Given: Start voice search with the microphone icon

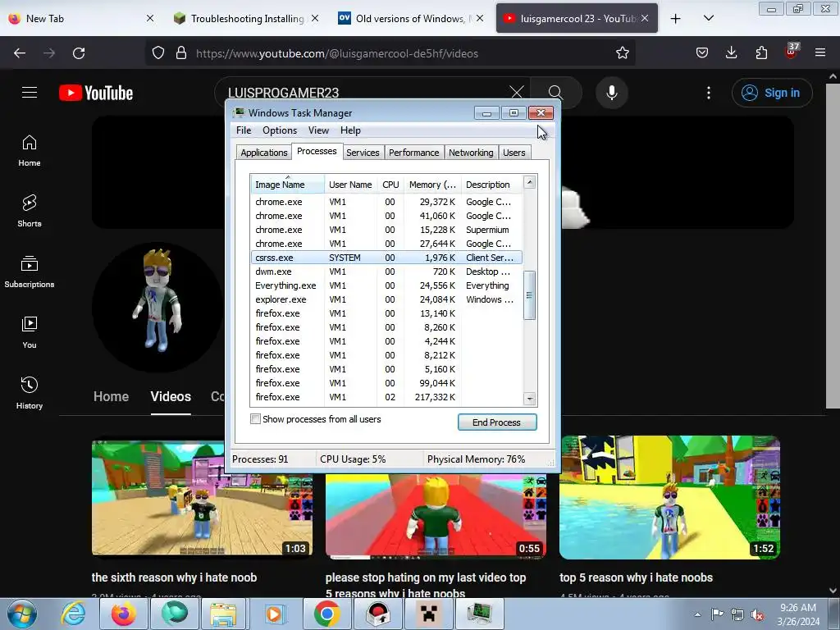Looking at the screenshot, I should coord(612,93).
